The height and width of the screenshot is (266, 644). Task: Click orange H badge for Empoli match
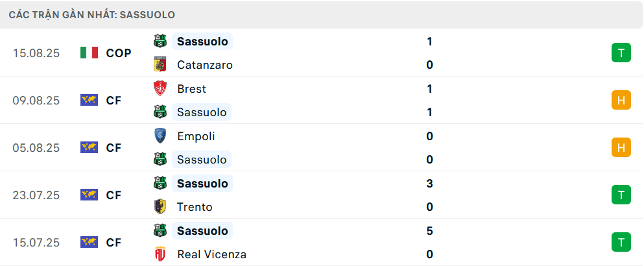tap(621, 148)
